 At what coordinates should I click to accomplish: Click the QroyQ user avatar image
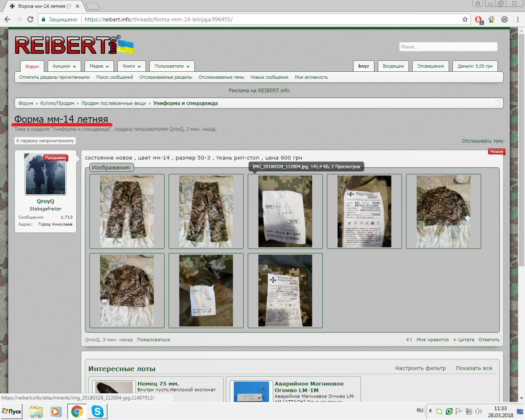[x=46, y=174]
